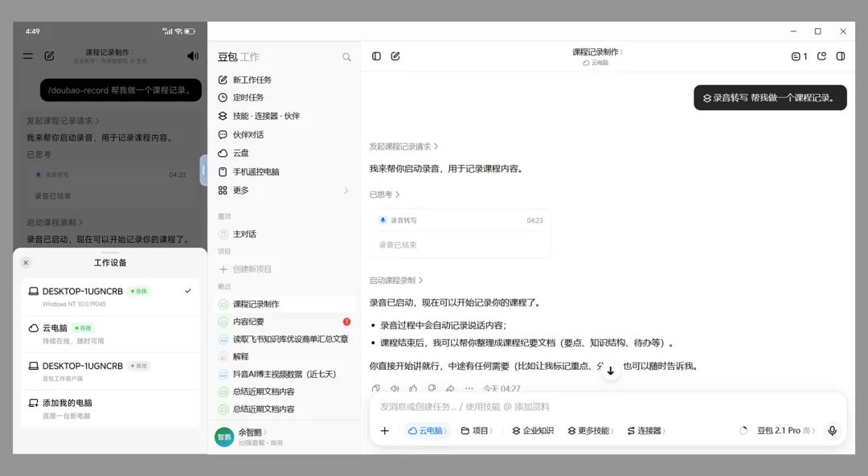Open more options (…) under the reply

469,388
